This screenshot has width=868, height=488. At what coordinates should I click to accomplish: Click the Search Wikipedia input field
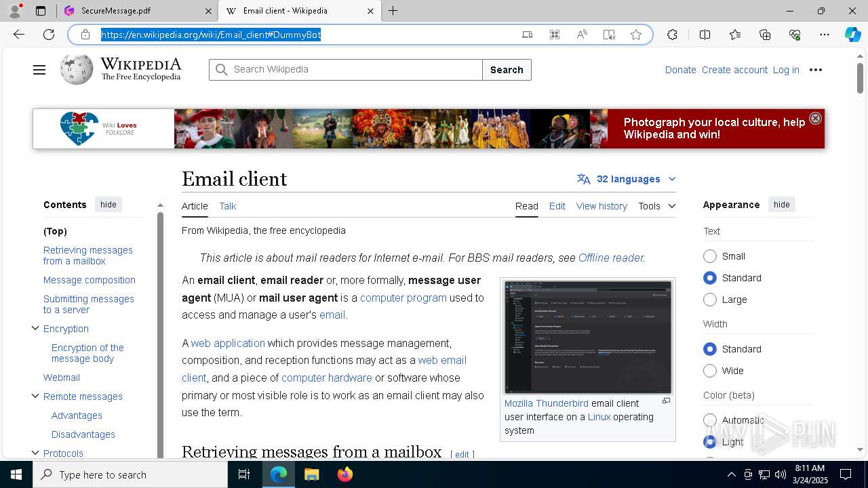[x=346, y=70]
